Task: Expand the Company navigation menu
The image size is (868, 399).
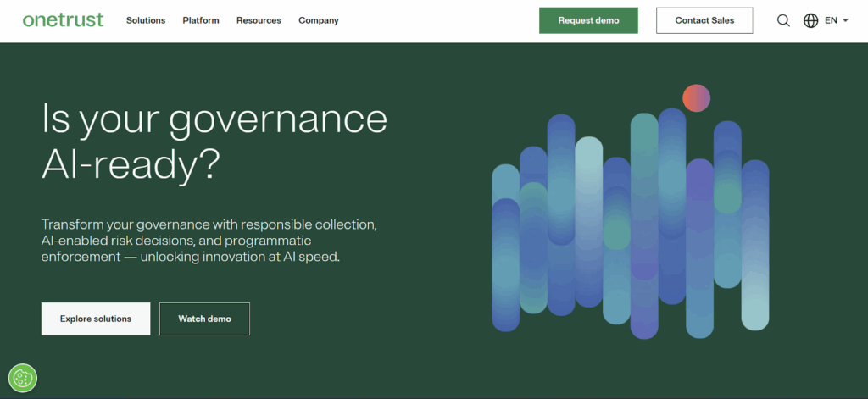Action: (318, 20)
